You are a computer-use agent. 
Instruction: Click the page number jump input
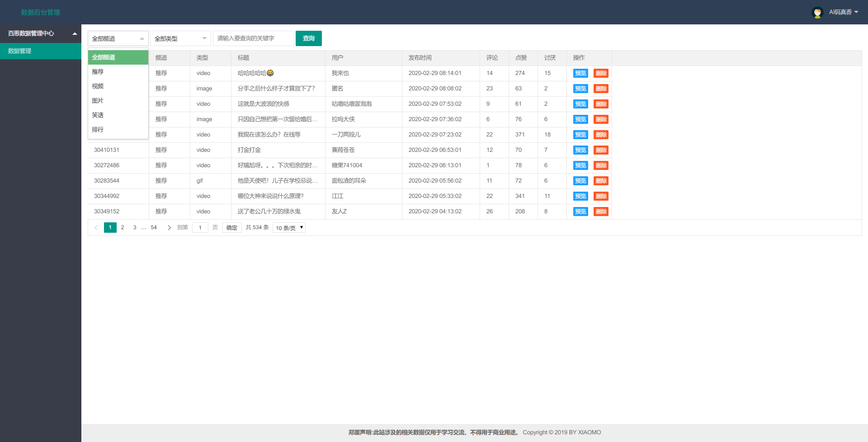pyautogui.click(x=200, y=228)
